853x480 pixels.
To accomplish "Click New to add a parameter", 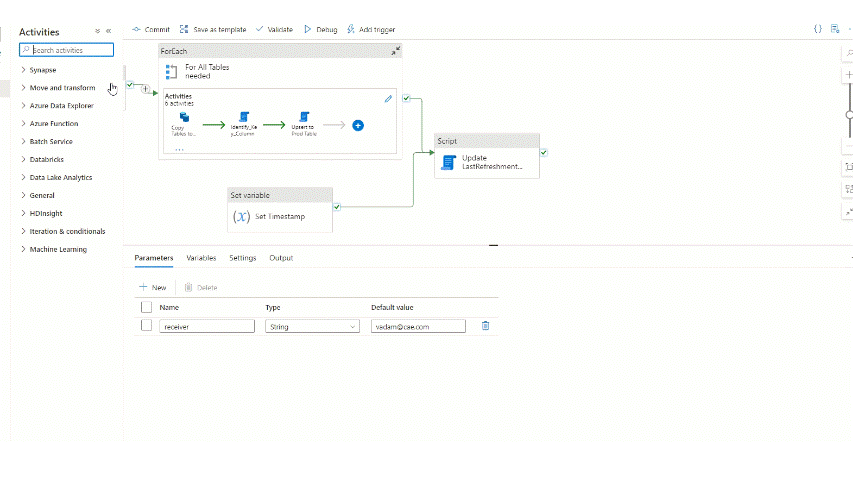I will 153,287.
